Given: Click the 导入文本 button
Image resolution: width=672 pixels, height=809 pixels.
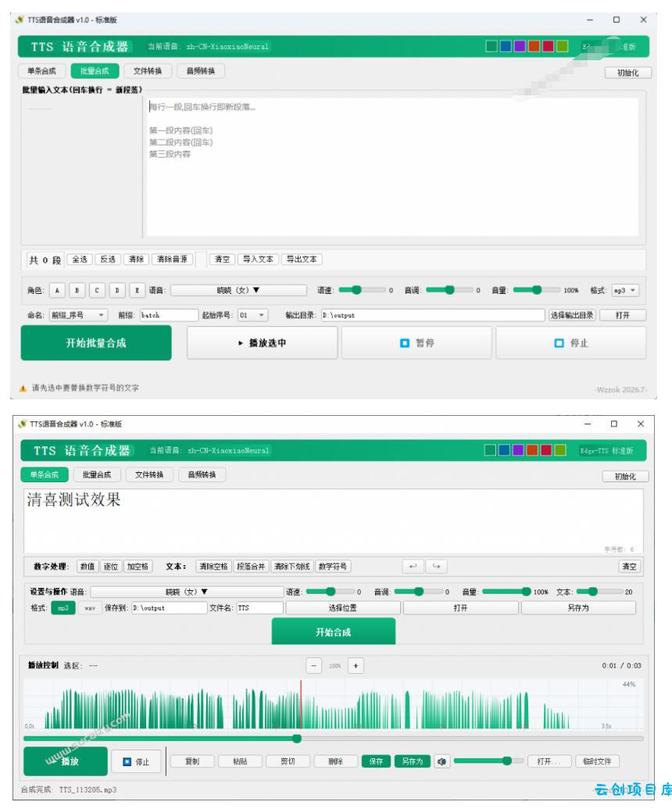Looking at the screenshot, I should tap(258, 259).
